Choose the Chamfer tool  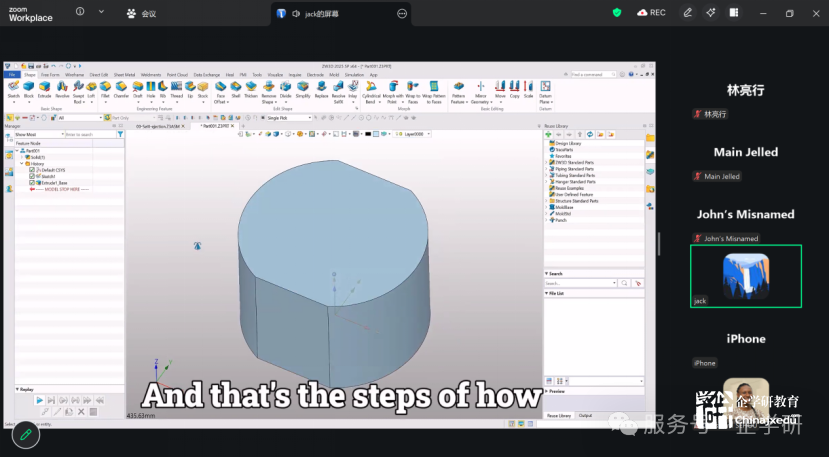pyautogui.click(x=121, y=90)
